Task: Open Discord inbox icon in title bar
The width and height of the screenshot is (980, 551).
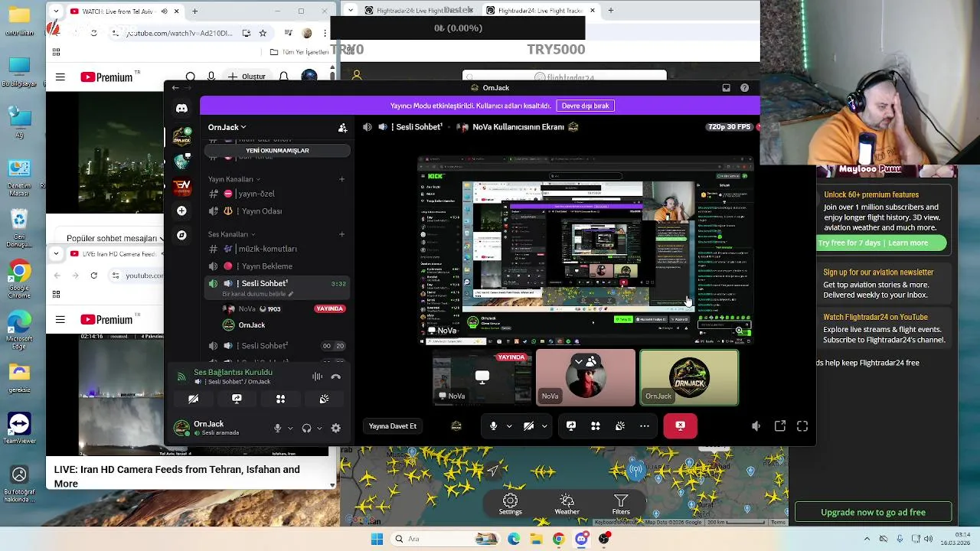Action: coord(726,88)
